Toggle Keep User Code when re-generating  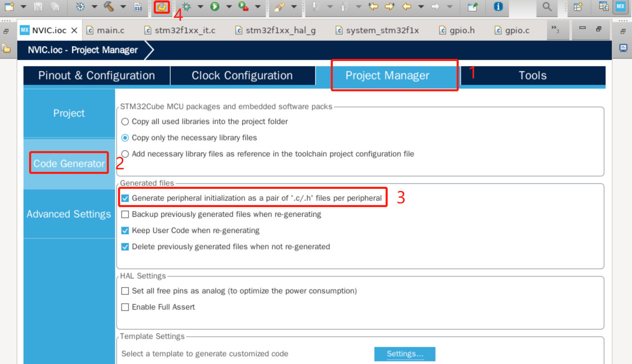tap(125, 230)
